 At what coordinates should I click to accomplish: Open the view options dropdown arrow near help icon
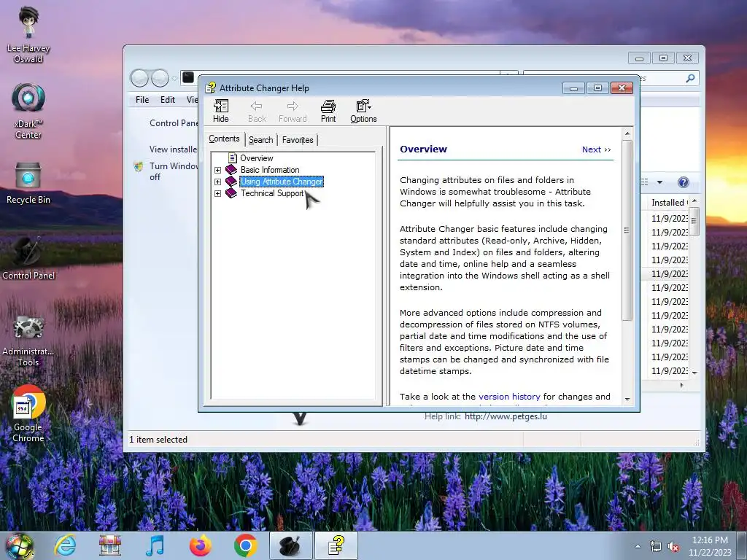click(659, 182)
